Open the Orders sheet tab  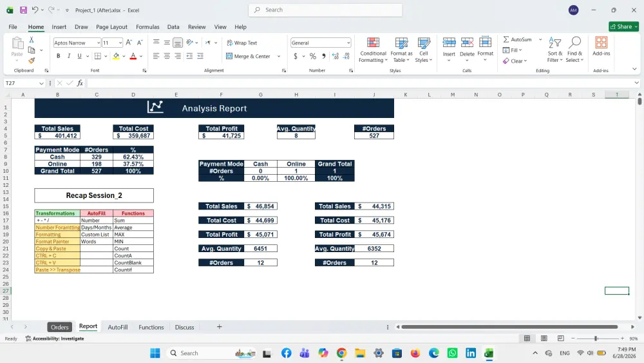click(59, 328)
